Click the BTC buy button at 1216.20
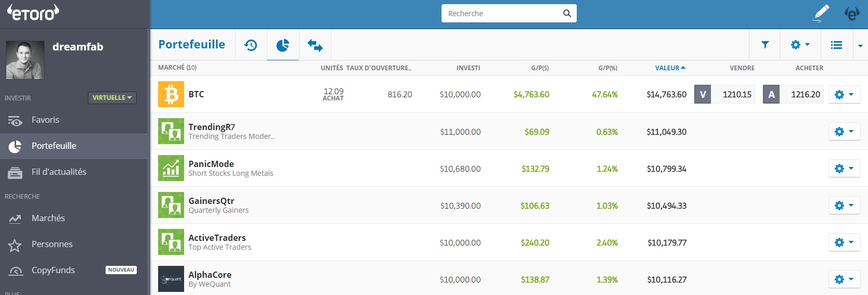Viewport: 868px width, 295px height. point(793,94)
